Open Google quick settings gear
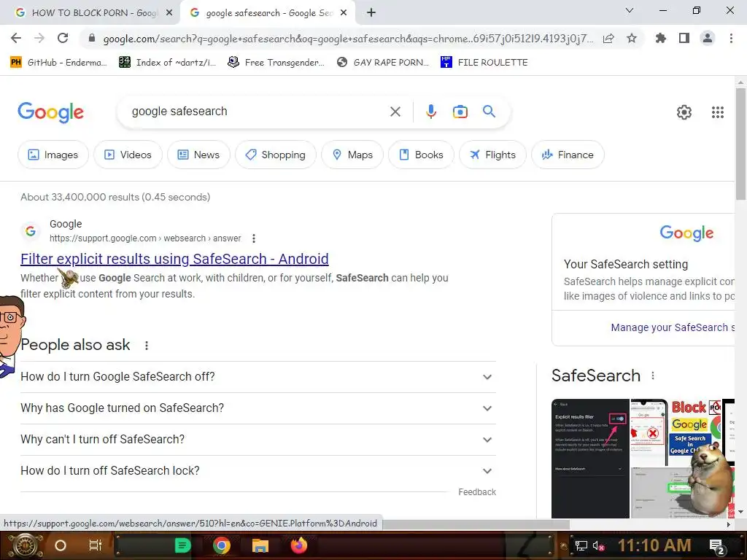Viewport: 747px width, 560px height. (684, 112)
